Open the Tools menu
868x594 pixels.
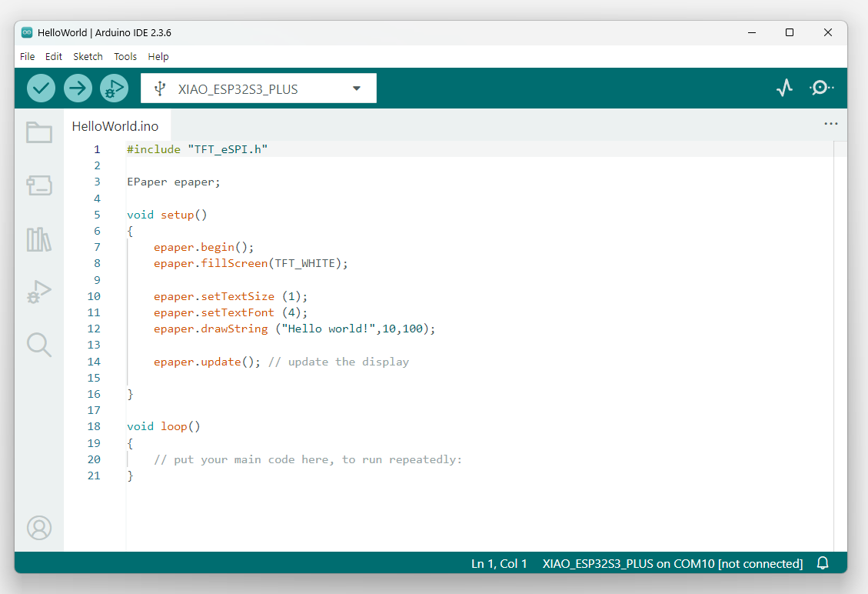(125, 56)
